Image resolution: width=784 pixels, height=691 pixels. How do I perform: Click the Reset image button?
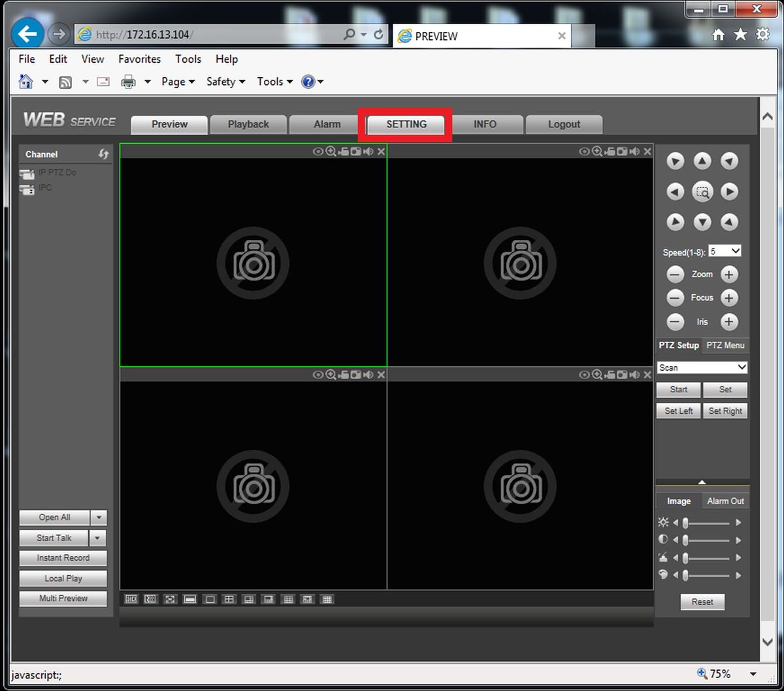[x=702, y=602]
